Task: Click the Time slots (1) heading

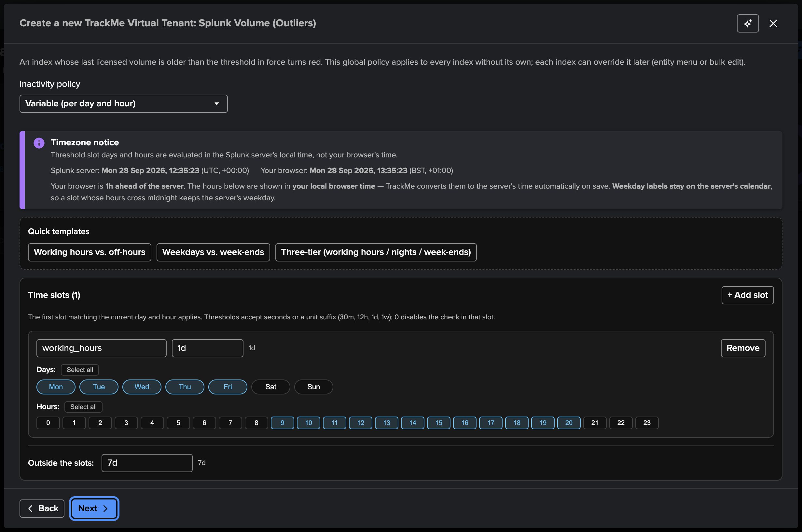Action: pos(54,295)
